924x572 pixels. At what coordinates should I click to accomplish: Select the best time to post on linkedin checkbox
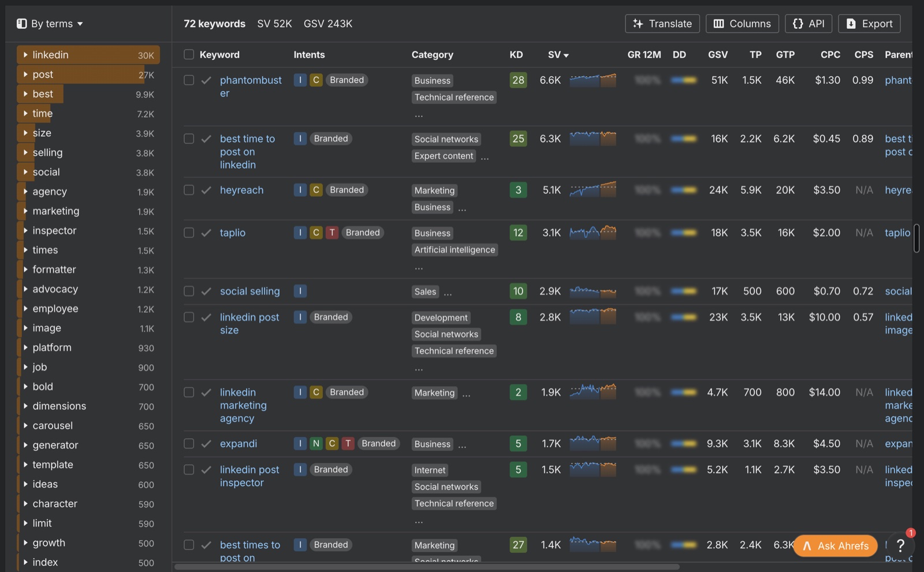(189, 139)
